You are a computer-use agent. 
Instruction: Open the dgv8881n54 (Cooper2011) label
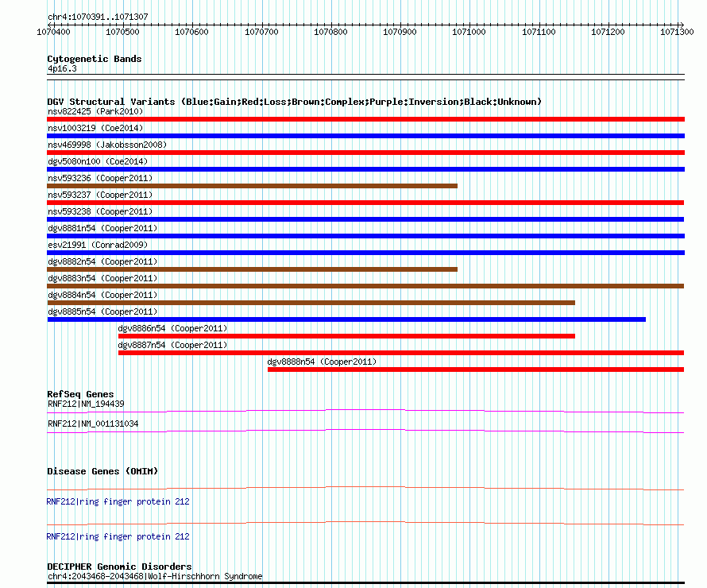102,228
